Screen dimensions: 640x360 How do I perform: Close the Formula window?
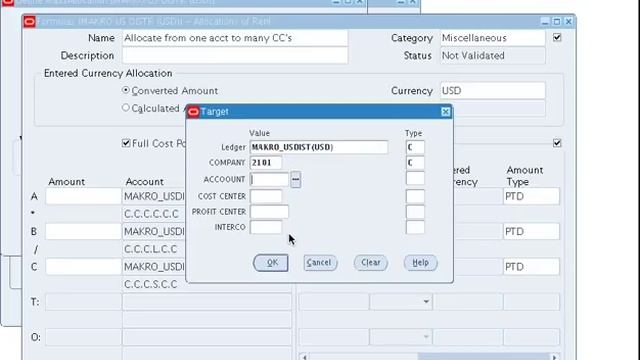coord(568,21)
